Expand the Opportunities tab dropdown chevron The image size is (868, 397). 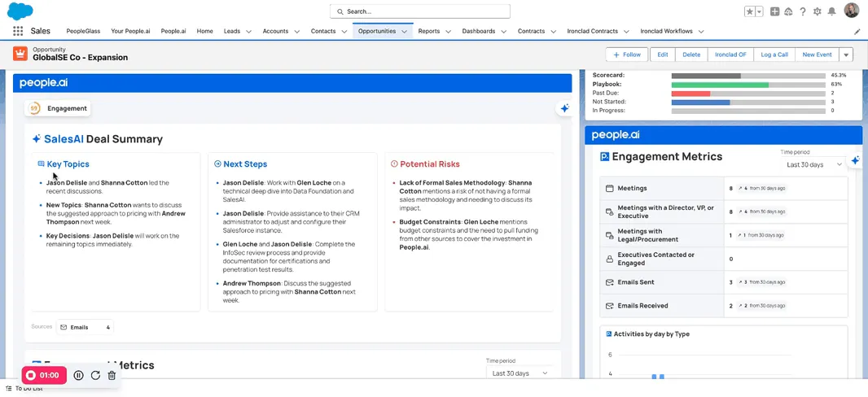click(x=404, y=32)
